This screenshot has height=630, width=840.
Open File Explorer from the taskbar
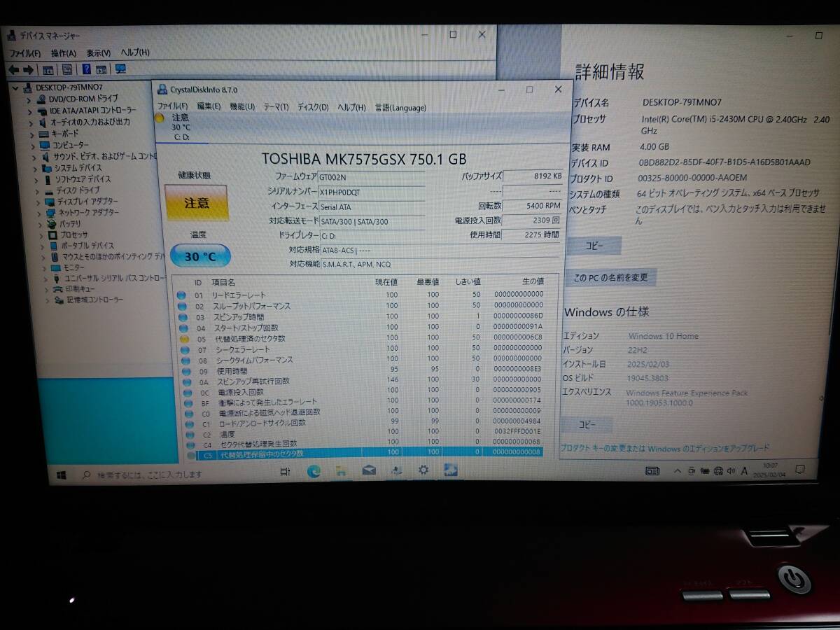(341, 470)
